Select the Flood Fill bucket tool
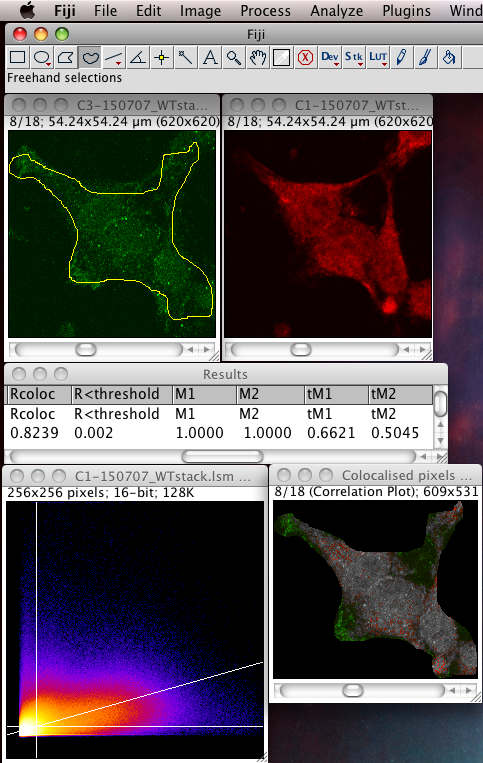This screenshot has height=763, width=483. pyautogui.click(x=449, y=57)
